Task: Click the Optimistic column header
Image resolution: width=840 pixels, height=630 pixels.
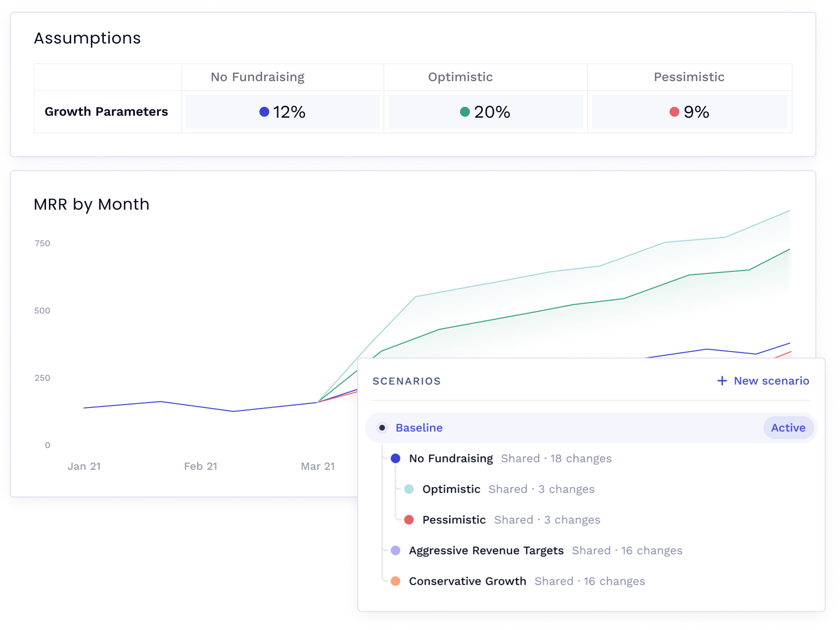Action: 460,77
